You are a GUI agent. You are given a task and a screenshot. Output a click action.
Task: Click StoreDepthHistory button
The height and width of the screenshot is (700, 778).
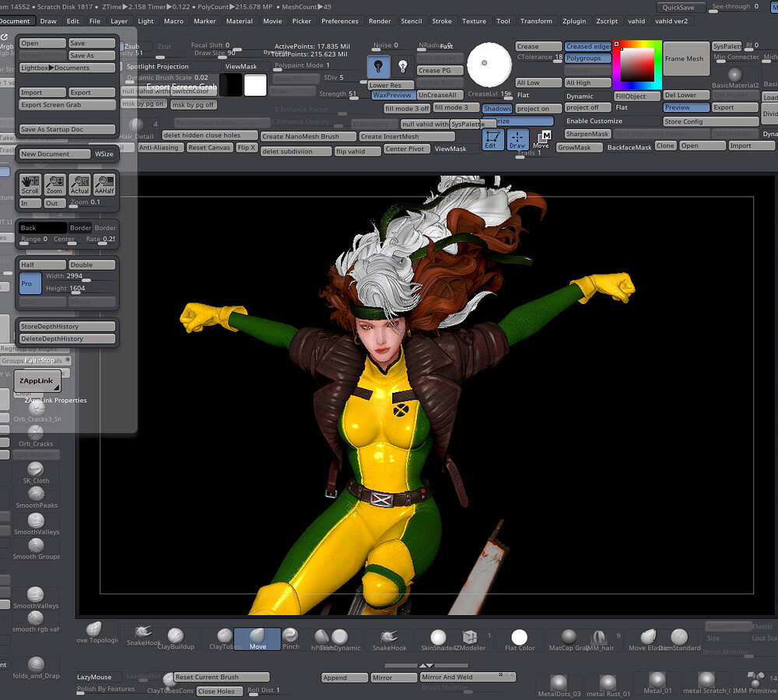point(68,327)
